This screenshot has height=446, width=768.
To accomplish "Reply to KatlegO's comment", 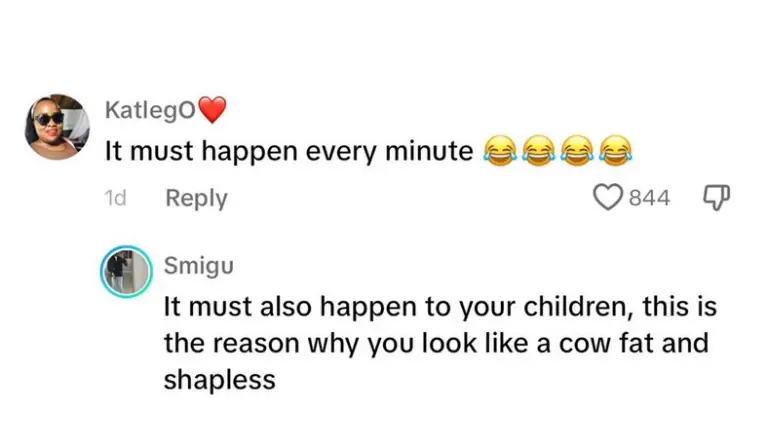I will 196,198.
